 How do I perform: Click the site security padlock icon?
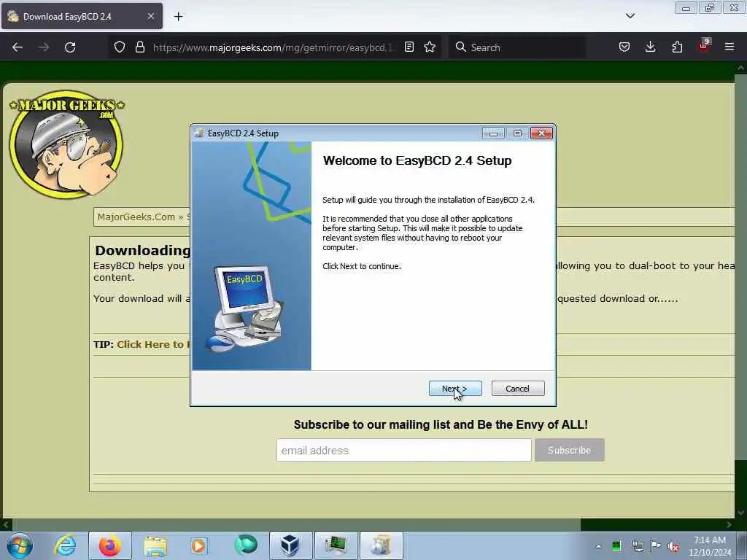[139, 47]
